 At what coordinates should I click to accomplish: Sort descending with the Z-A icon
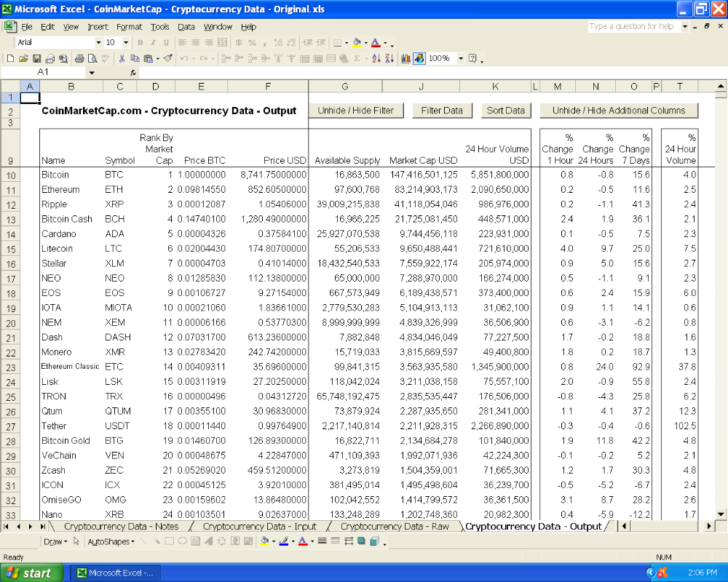tap(389, 58)
